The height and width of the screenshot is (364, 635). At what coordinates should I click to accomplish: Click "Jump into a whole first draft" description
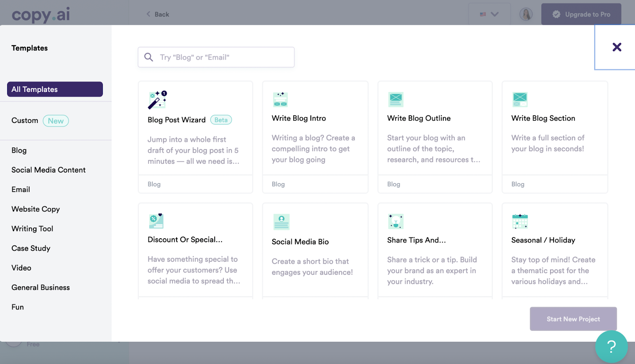point(193,150)
